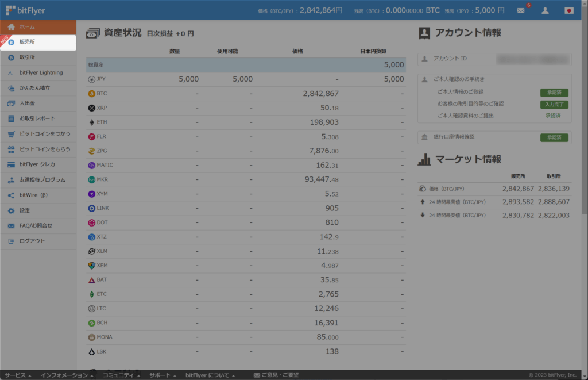Expand the サポート footer menu
Screen dimensions: 588x380
[x=163, y=375]
